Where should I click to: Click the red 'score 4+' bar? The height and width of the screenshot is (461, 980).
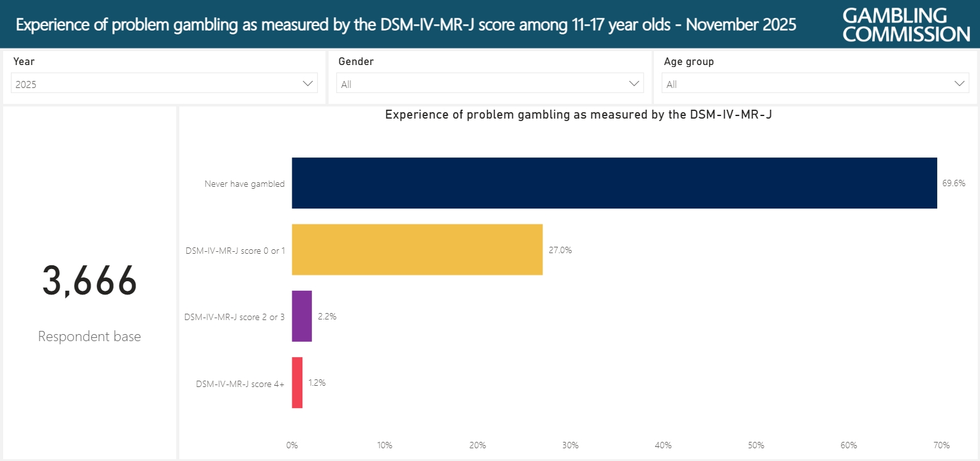coord(297,383)
